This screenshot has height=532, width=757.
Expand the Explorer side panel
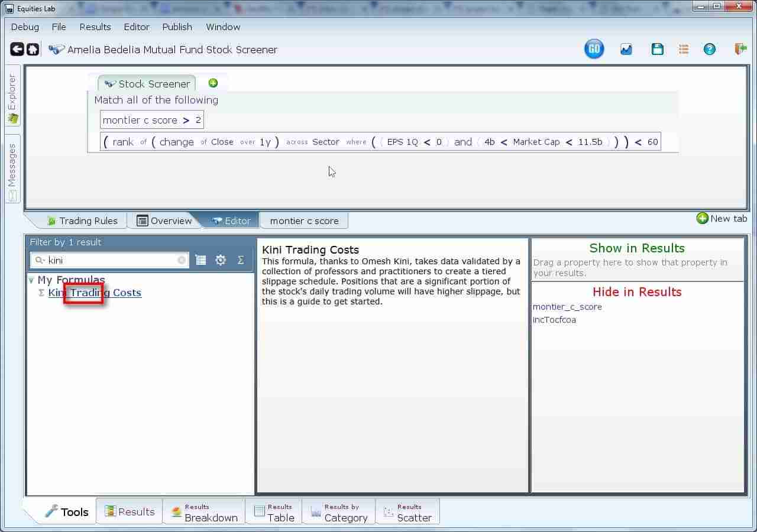(12, 98)
